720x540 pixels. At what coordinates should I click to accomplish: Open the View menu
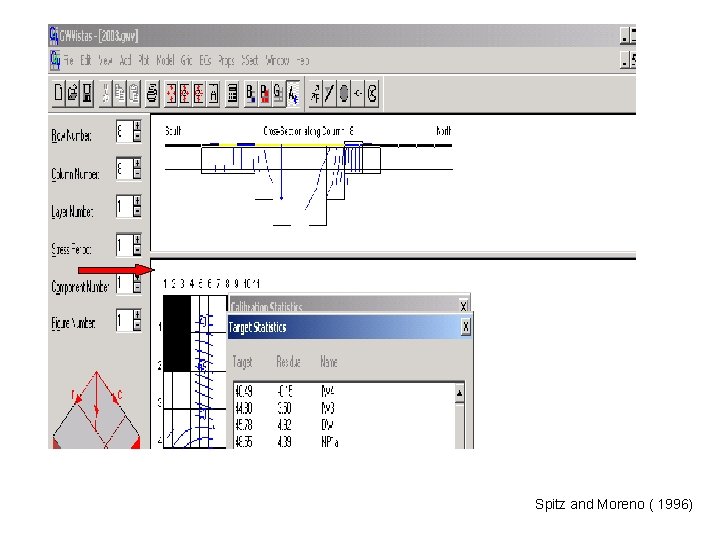[x=105, y=60]
